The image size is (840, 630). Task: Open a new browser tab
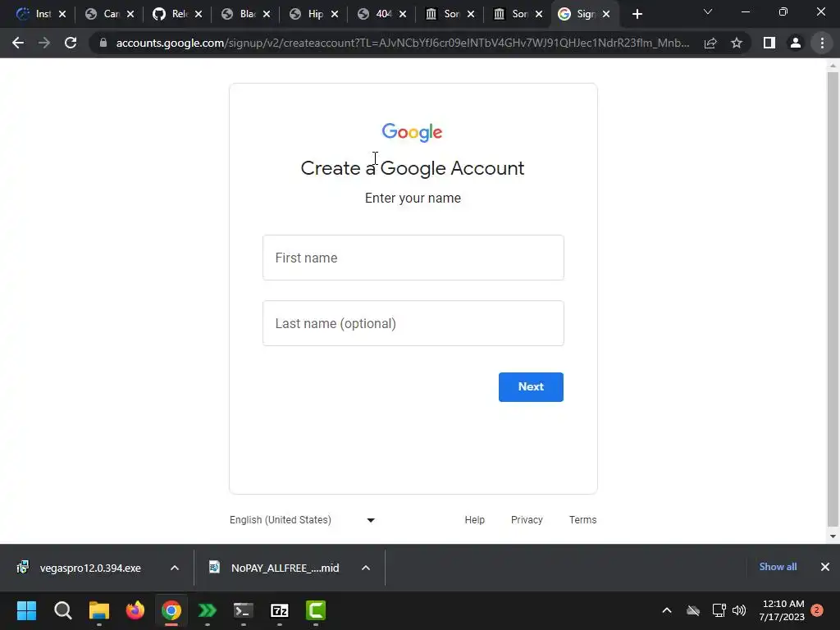(x=637, y=15)
